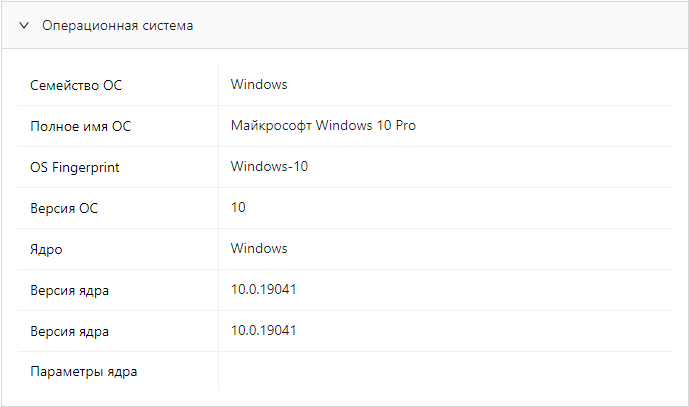Click the word Pro in the full OS name
The width and height of the screenshot is (689, 407).
[x=405, y=127]
